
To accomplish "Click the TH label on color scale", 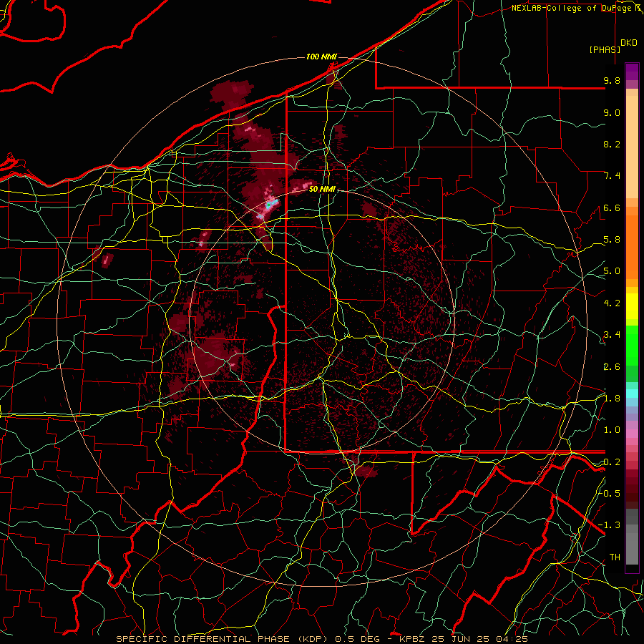I will click(x=615, y=557).
